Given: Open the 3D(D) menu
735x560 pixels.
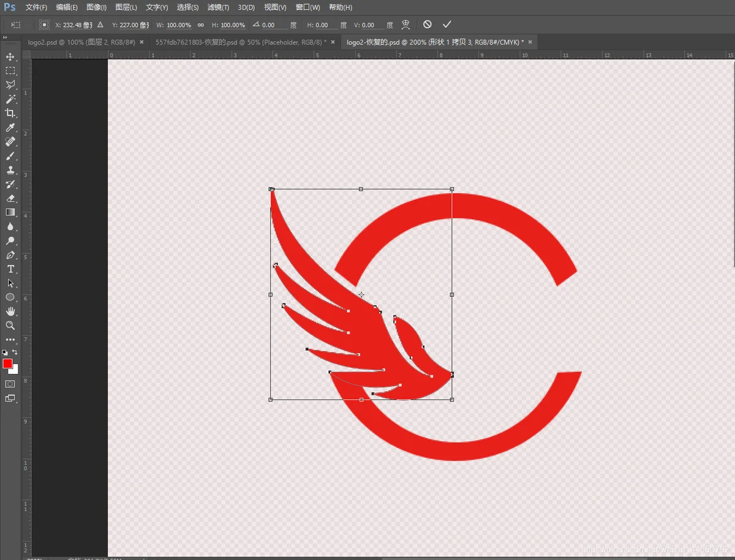Looking at the screenshot, I should 246,7.
